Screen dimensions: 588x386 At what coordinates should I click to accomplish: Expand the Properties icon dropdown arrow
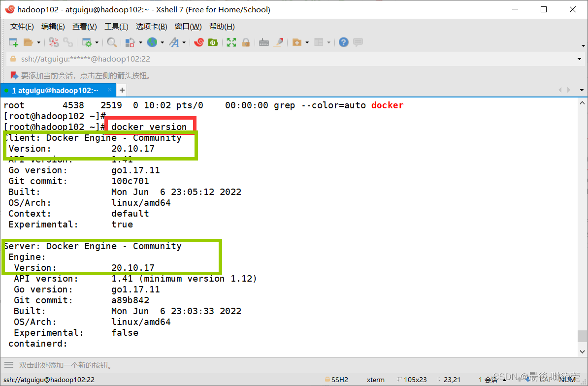pyautogui.click(x=97, y=43)
